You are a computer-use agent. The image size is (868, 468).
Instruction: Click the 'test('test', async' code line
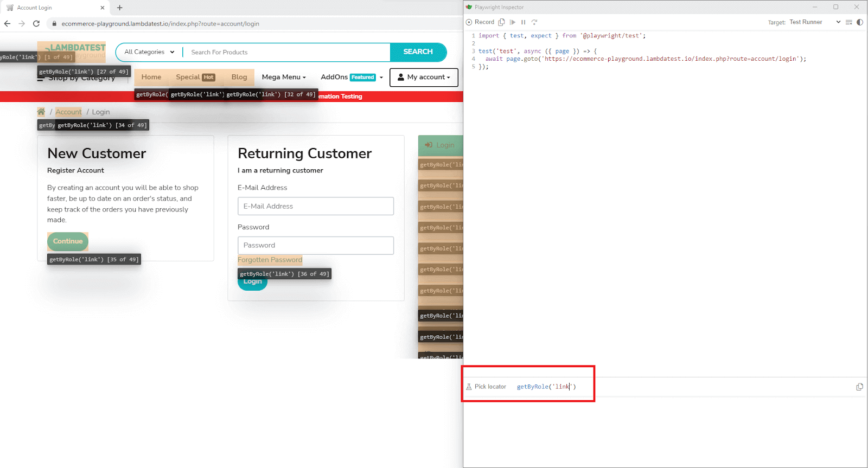[538, 51]
